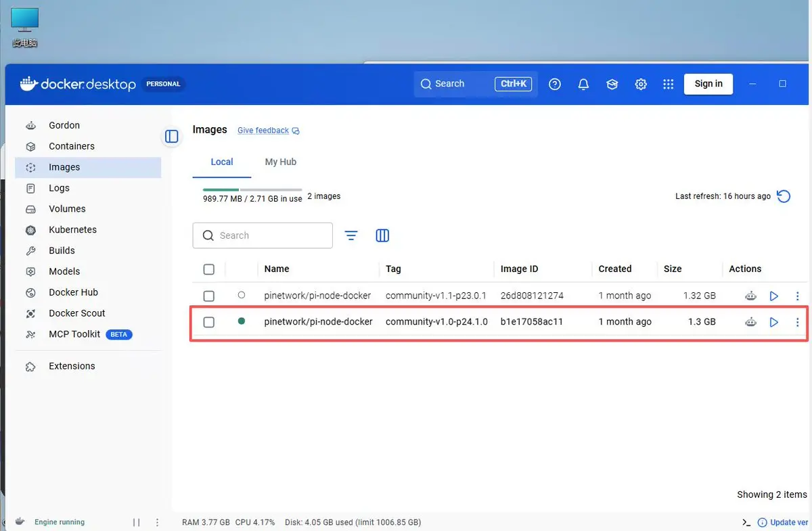This screenshot has width=812, height=531.
Task: Click the Sign in button
Action: point(708,84)
